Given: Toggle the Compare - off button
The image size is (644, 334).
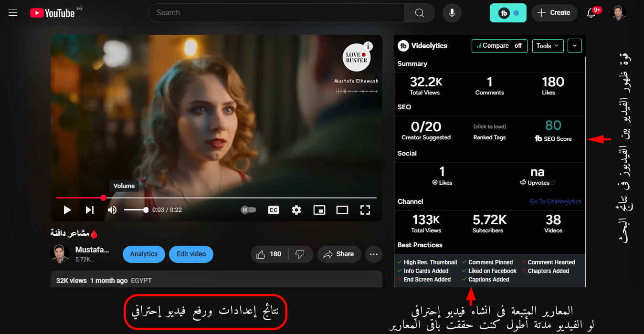Looking at the screenshot, I should pyautogui.click(x=499, y=46).
